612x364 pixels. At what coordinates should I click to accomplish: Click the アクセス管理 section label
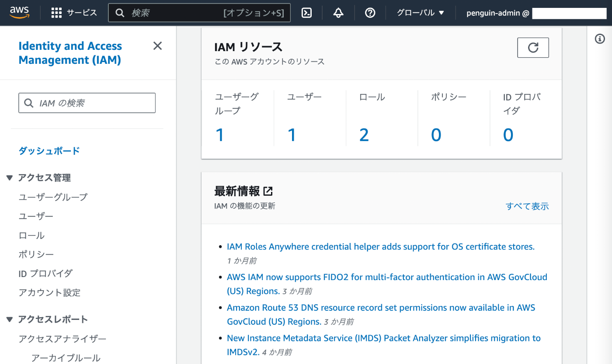coord(44,178)
